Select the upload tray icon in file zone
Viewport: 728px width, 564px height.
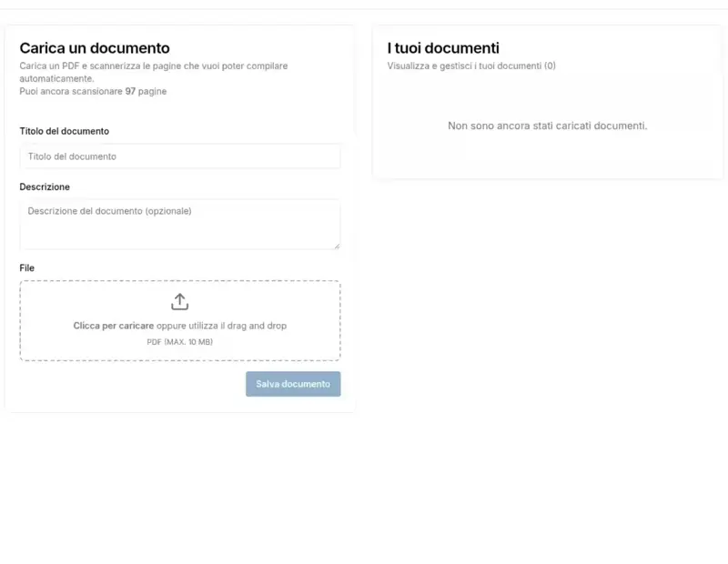tap(179, 301)
